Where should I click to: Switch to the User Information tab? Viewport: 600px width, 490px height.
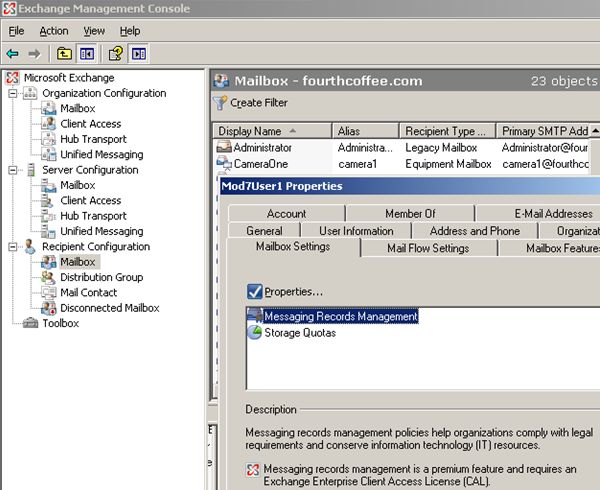coord(356,231)
